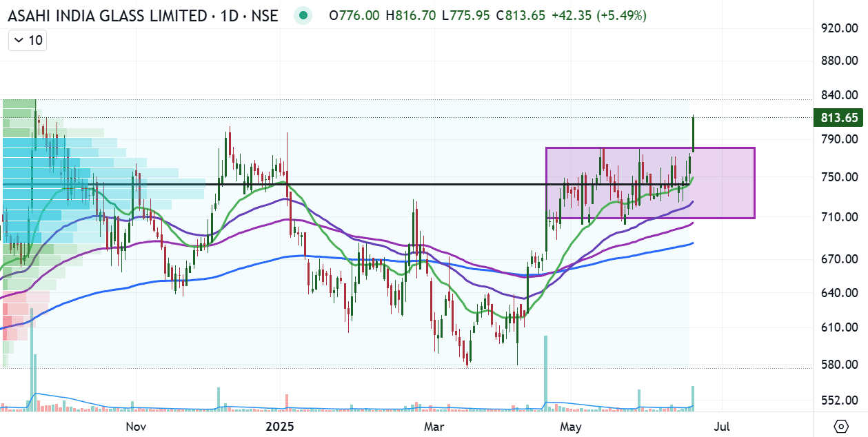Screen dimensions: 868x437
Task: Select the current price label 813.65
Action: coord(838,118)
